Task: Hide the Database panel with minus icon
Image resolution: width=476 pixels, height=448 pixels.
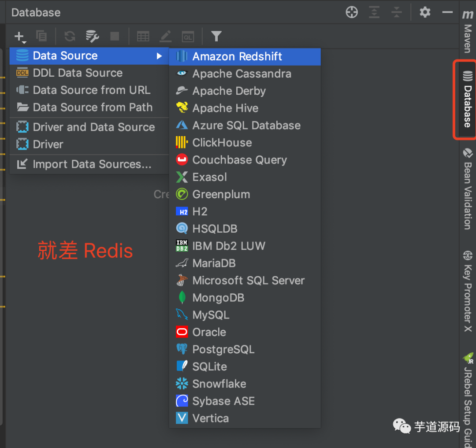Action: 447,12
